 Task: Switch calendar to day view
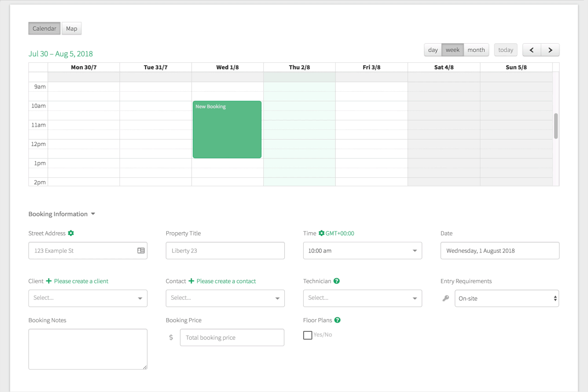point(433,50)
